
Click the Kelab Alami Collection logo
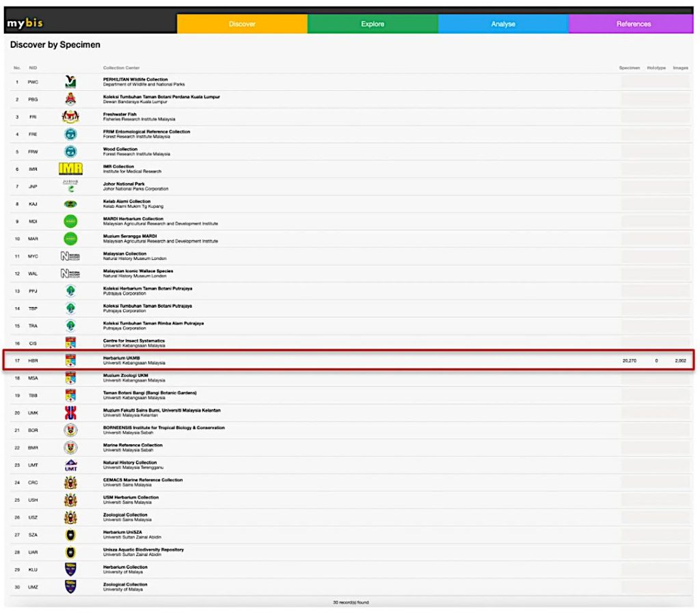pos(70,204)
